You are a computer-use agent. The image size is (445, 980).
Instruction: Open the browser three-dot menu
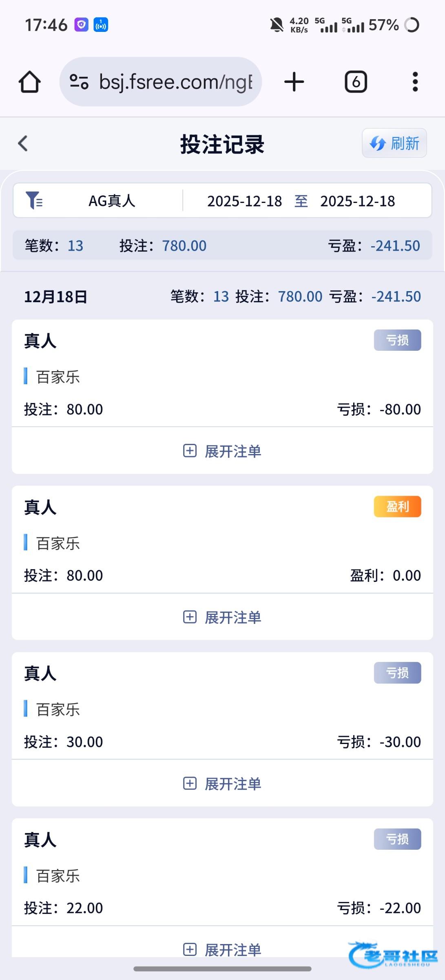point(415,82)
